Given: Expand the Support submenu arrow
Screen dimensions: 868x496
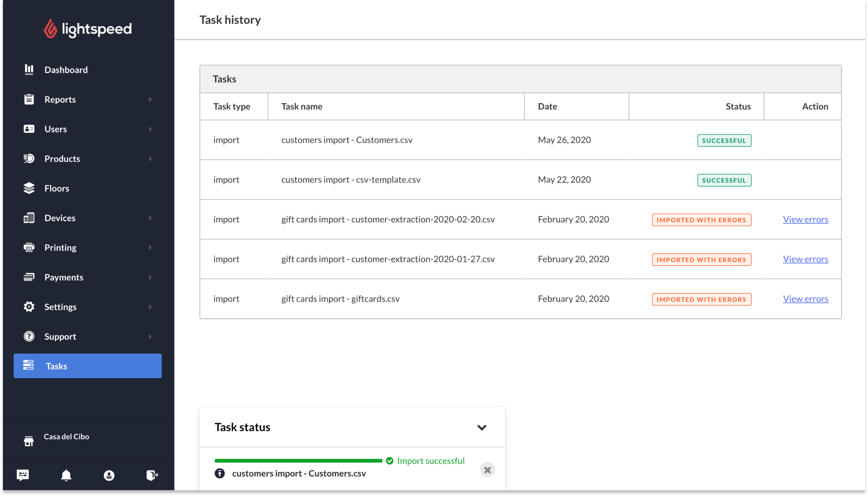Looking at the screenshot, I should click(150, 337).
